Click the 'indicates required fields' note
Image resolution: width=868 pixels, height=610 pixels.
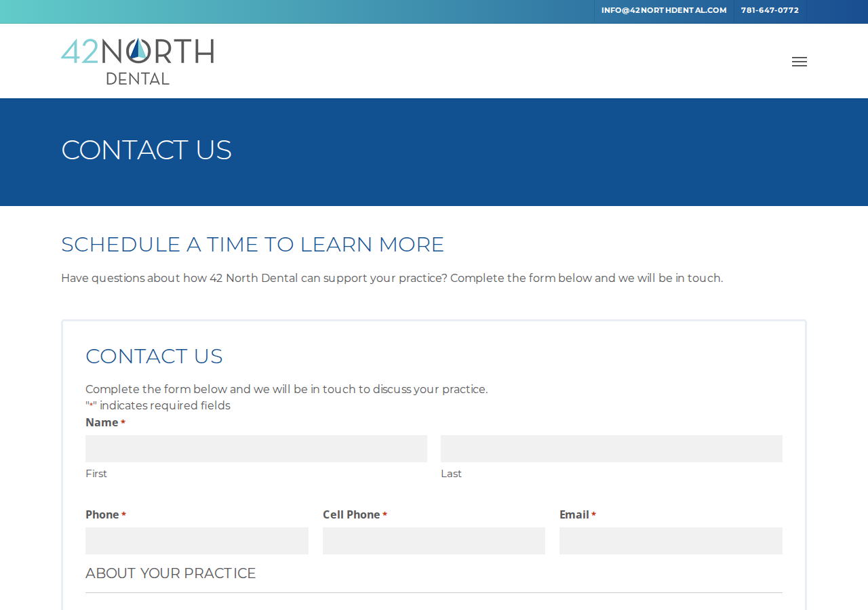(x=158, y=406)
